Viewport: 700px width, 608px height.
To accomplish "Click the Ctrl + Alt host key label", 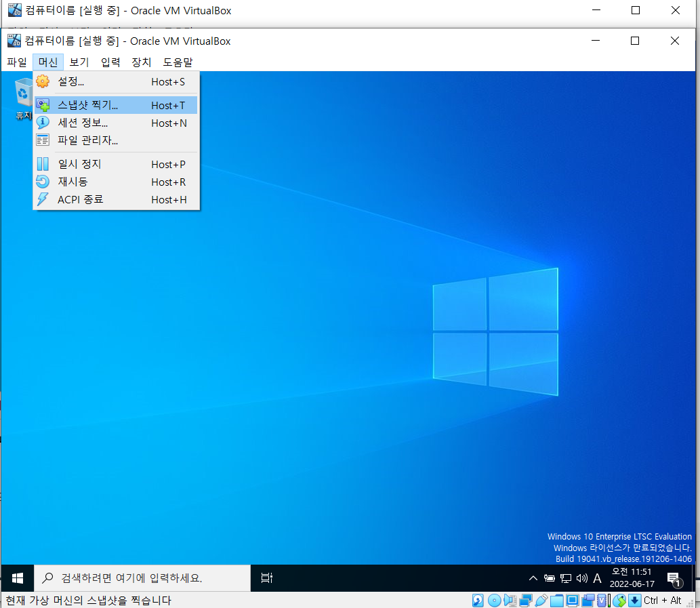I will (x=662, y=601).
